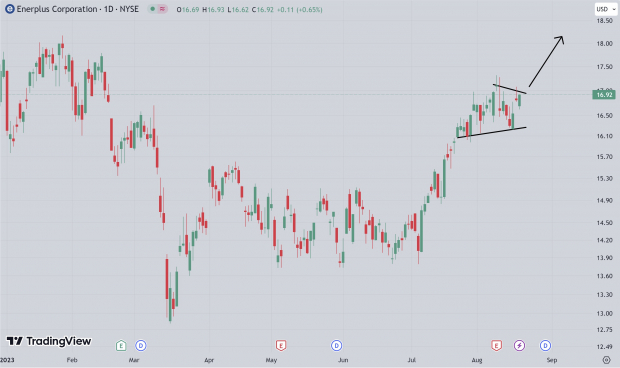Click the change value +0.11 (+0.65%)
This screenshot has height=368, width=620.
pyautogui.click(x=299, y=9)
